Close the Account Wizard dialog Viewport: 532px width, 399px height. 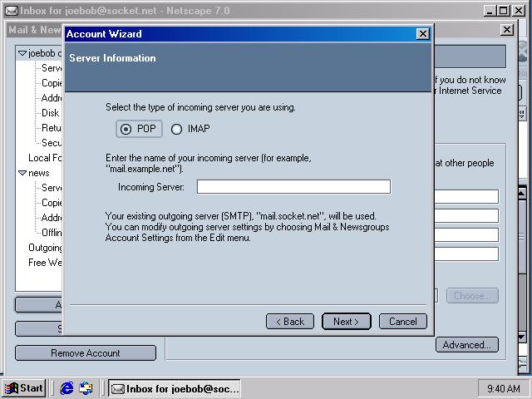pyautogui.click(x=423, y=34)
